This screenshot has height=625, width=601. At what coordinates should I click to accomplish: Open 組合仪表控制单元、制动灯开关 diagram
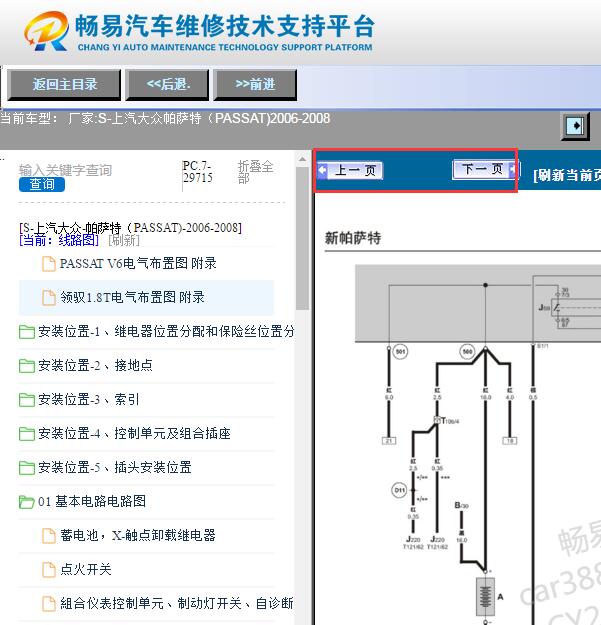tap(177, 603)
